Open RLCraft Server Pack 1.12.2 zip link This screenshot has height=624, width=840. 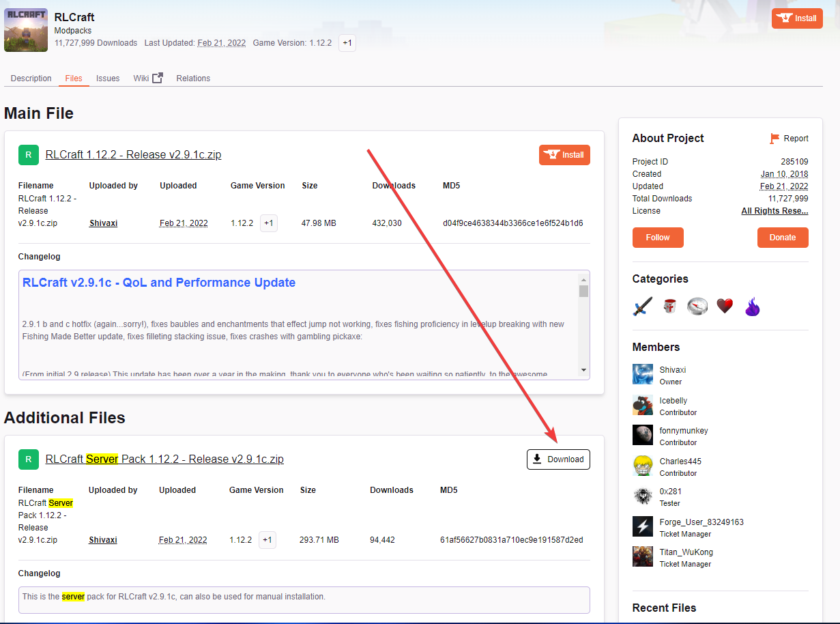click(x=164, y=459)
